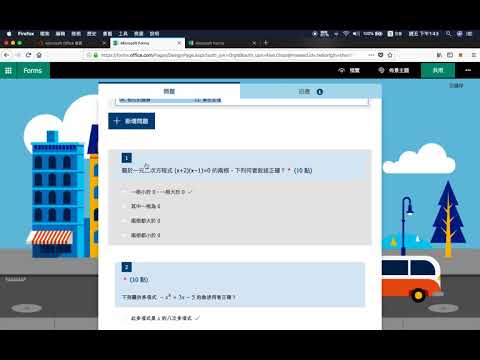Close the third Microsoft Forms tab
480x360 pixels.
point(254,43)
